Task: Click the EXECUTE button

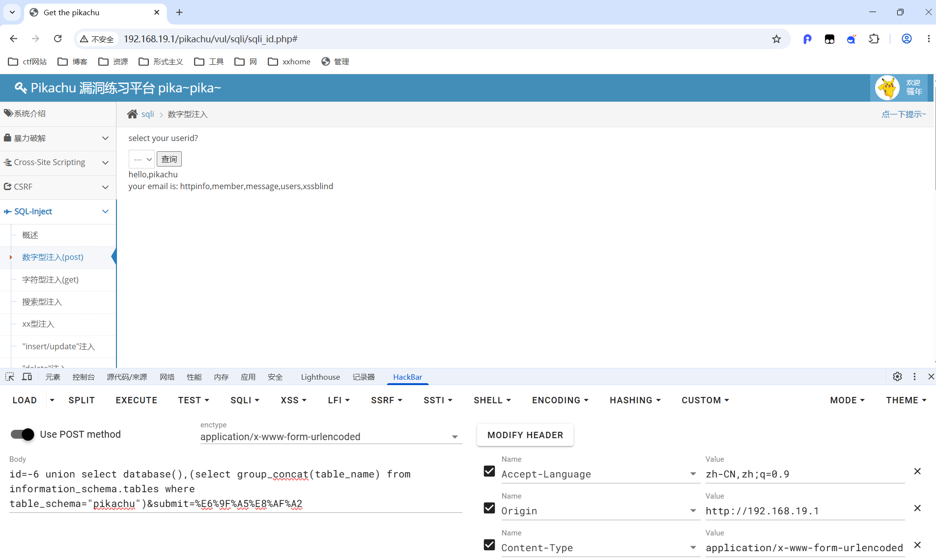Action: point(137,400)
